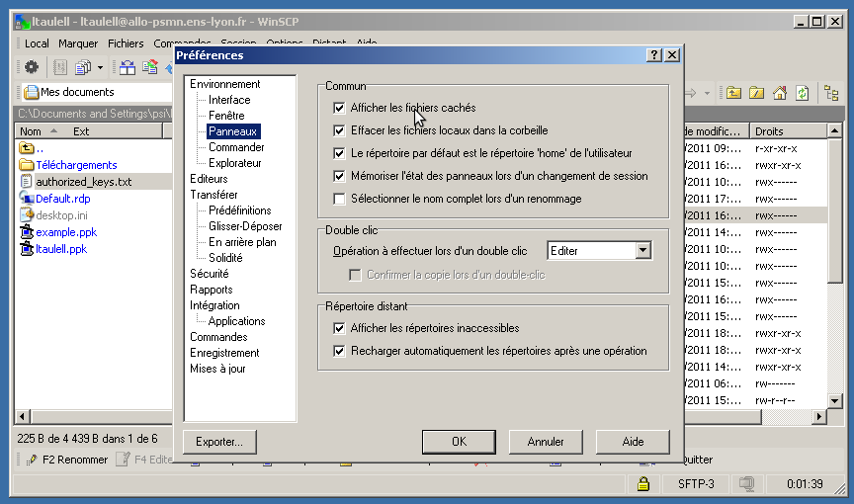Select Default.rdp file
The width and height of the screenshot is (854, 504).
click(x=62, y=199)
